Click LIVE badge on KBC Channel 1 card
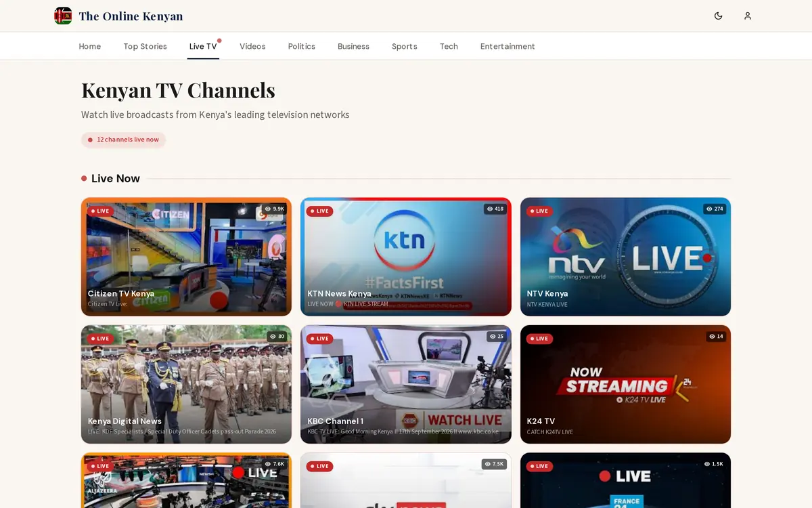This screenshot has width=812, height=508. (319, 339)
